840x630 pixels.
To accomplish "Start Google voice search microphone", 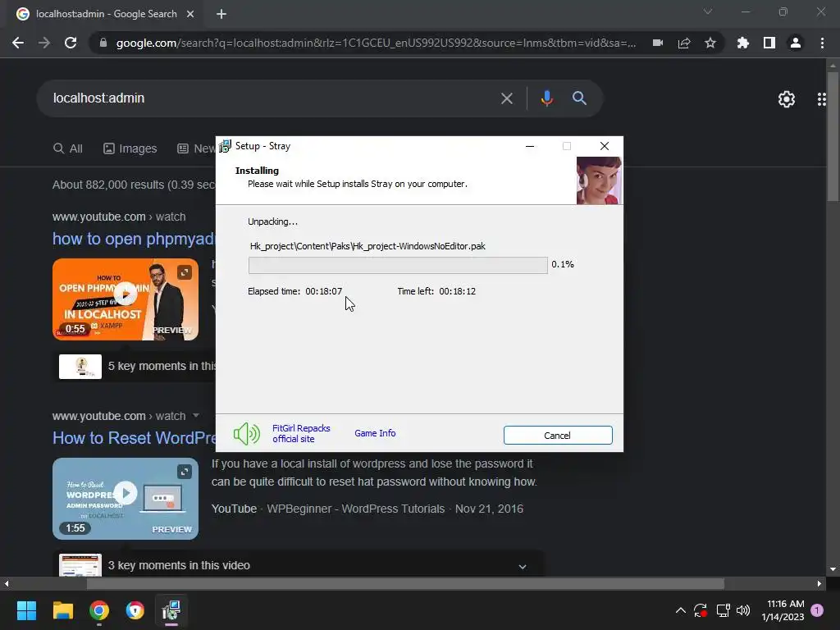I will (547, 98).
